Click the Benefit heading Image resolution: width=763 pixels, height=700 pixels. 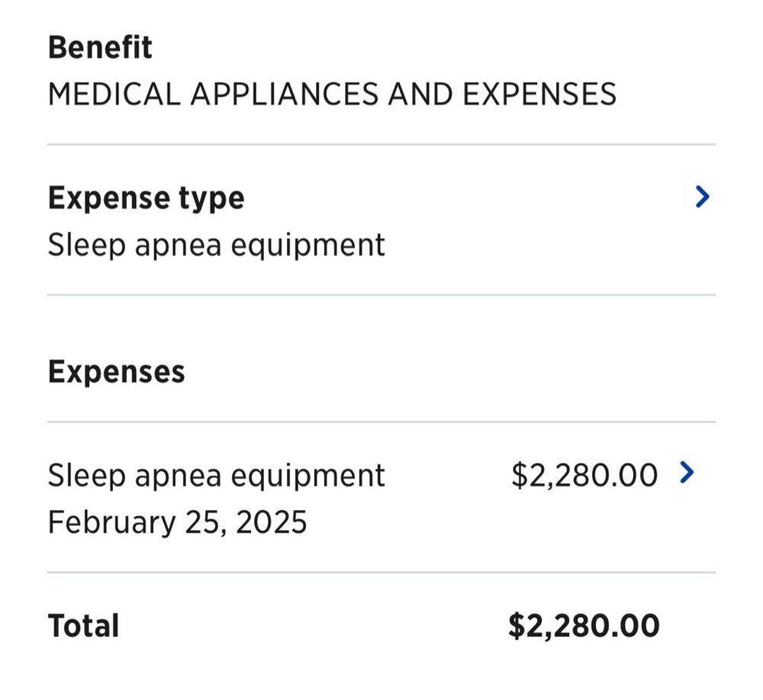100,47
